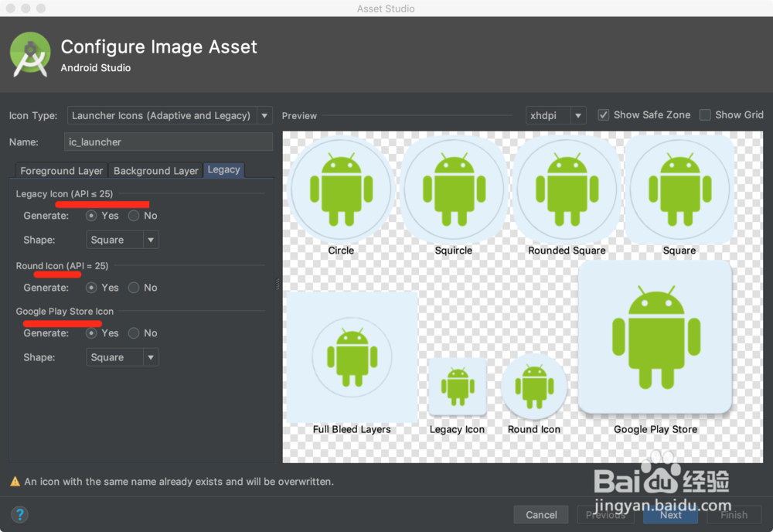773x532 pixels.
Task: Open the xhdpi density dropdown
Action: point(556,116)
